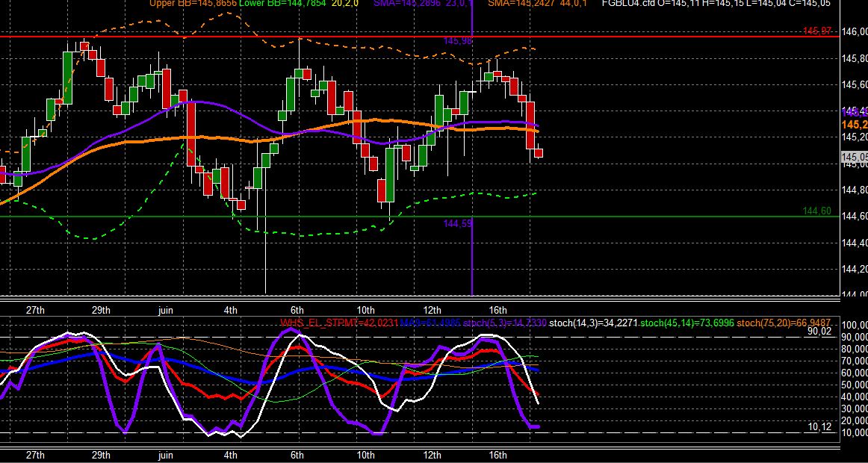Click '10th' on the price chart date axis

coord(365,311)
